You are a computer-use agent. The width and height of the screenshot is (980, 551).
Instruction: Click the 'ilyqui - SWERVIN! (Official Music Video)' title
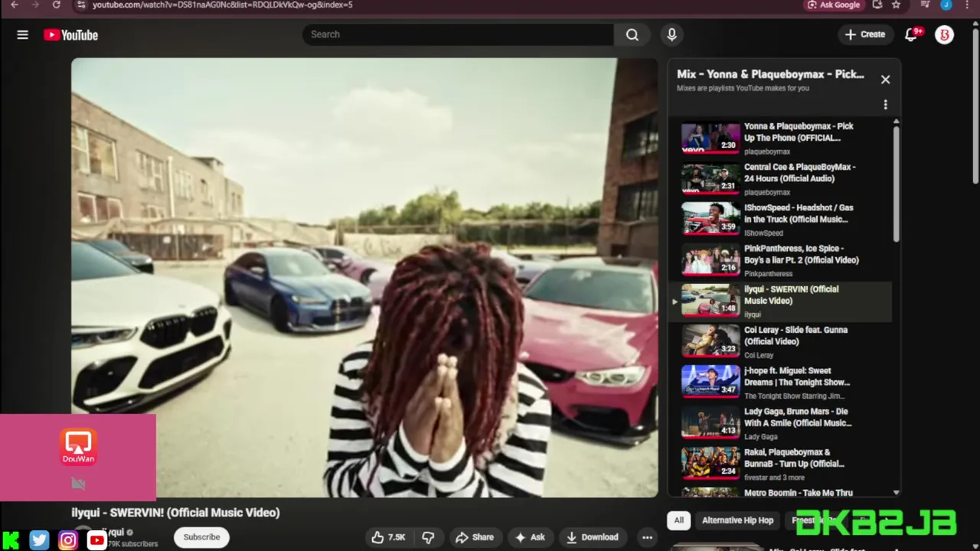coord(175,513)
